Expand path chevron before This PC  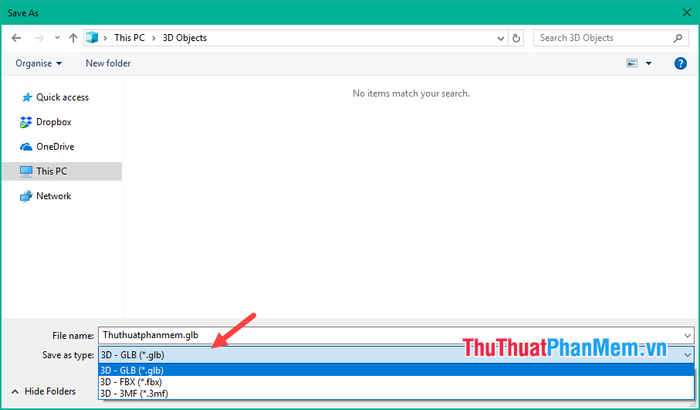click(105, 38)
